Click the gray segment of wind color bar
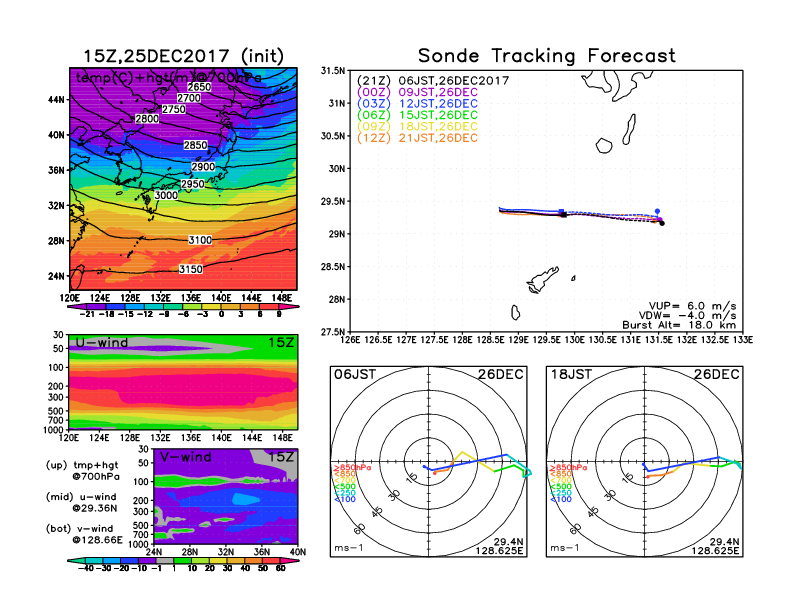Screen dimensions: 792x612 click(164, 560)
